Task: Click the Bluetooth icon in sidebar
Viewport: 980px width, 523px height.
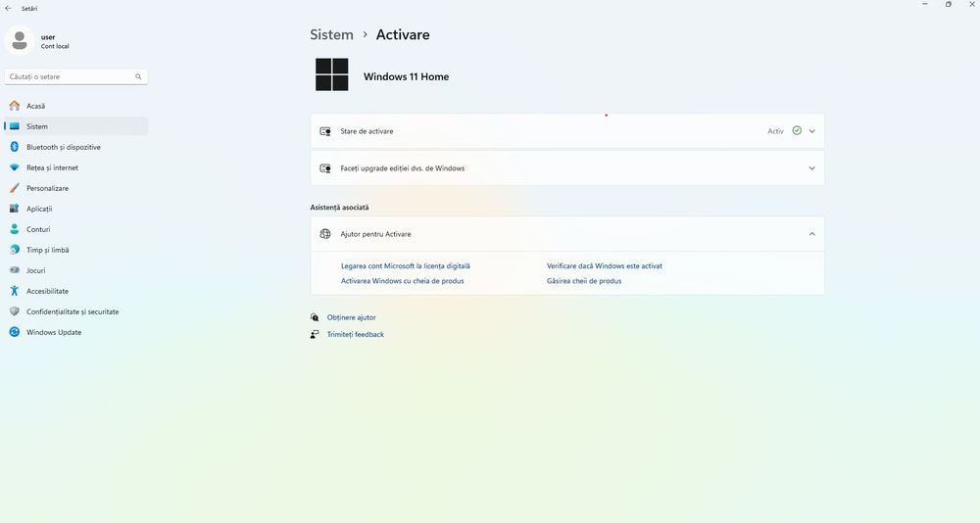Action: coord(15,147)
